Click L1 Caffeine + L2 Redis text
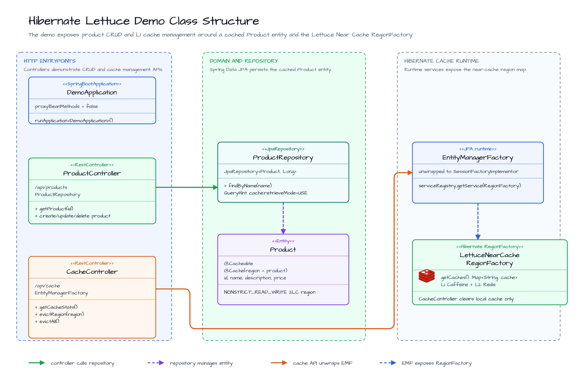This screenshot has width=588, height=381. click(x=468, y=285)
